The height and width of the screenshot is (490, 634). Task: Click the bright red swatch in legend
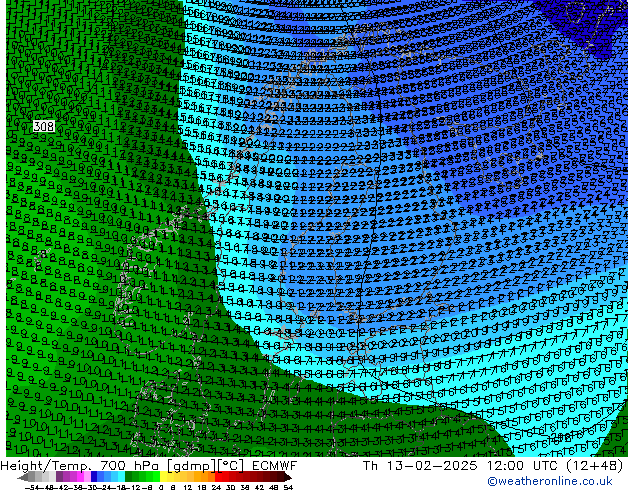pos(218,477)
